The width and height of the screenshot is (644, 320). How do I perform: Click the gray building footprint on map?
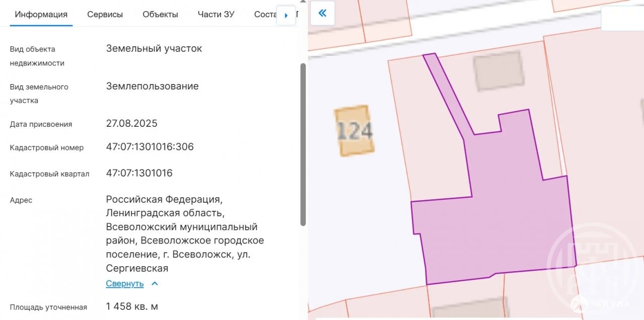pyautogui.click(x=499, y=71)
